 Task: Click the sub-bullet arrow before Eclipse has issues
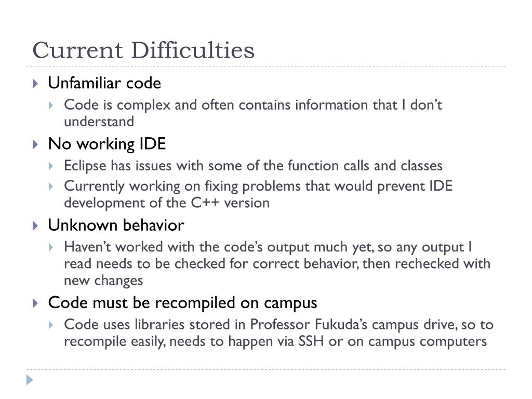coord(51,166)
